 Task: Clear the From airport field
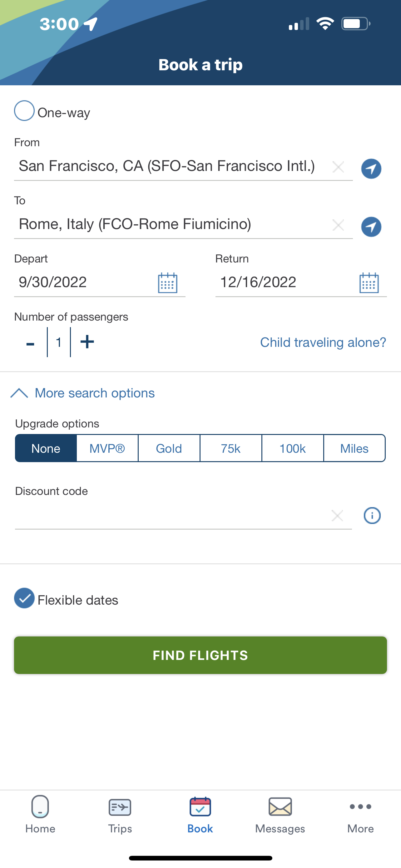(338, 167)
